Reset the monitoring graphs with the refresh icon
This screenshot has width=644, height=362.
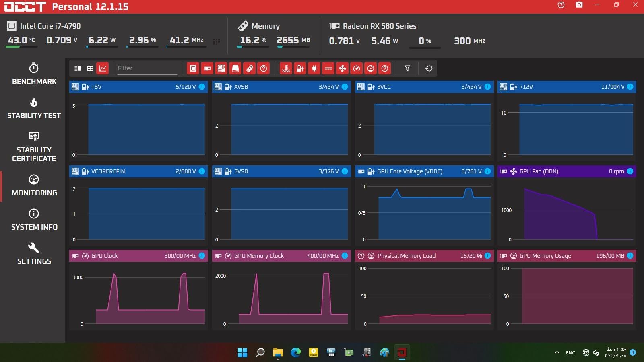click(429, 68)
